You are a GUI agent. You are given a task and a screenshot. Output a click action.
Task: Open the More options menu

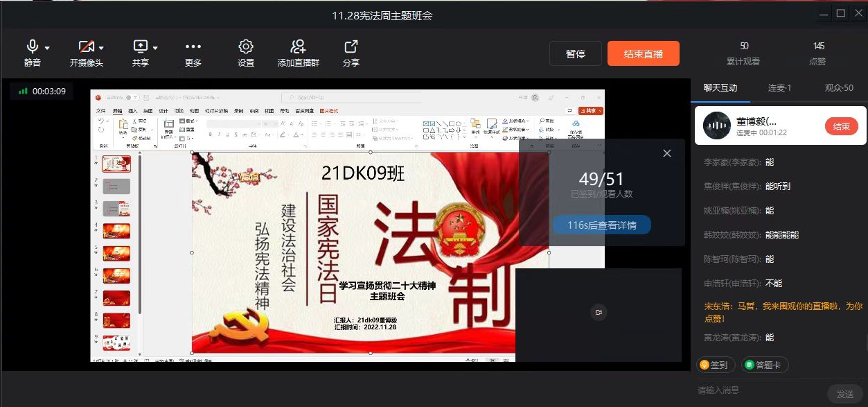coord(193,47)
